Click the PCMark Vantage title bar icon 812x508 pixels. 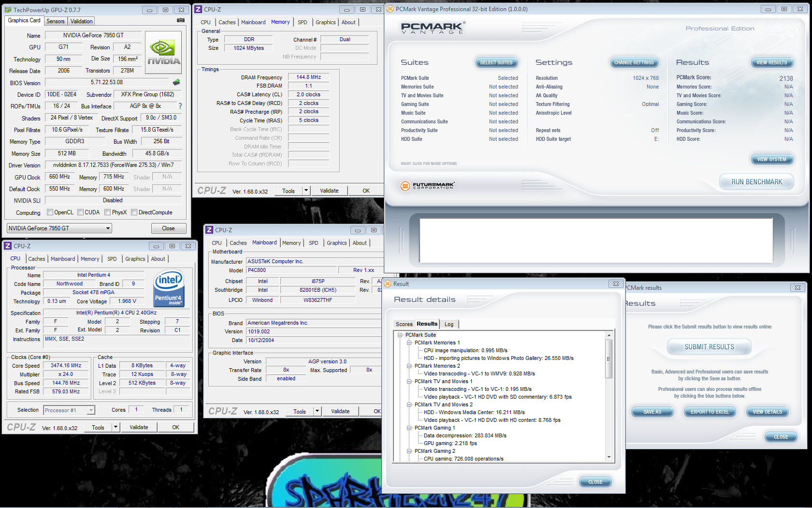click(390, 9)
